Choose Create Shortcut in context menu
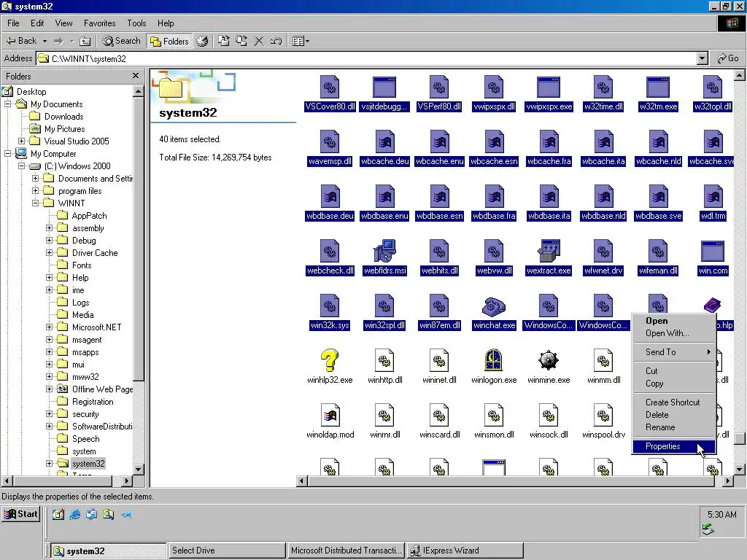 pos(673,402)
